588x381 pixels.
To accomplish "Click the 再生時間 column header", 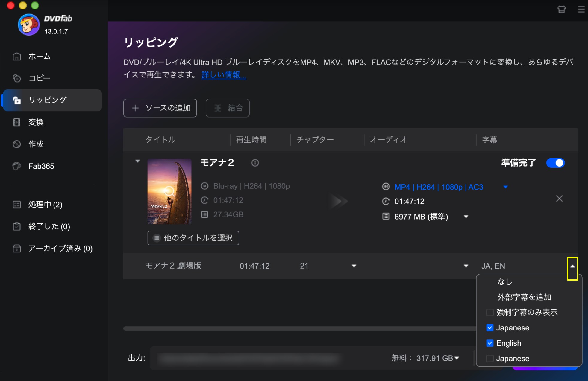I will 251,140.
